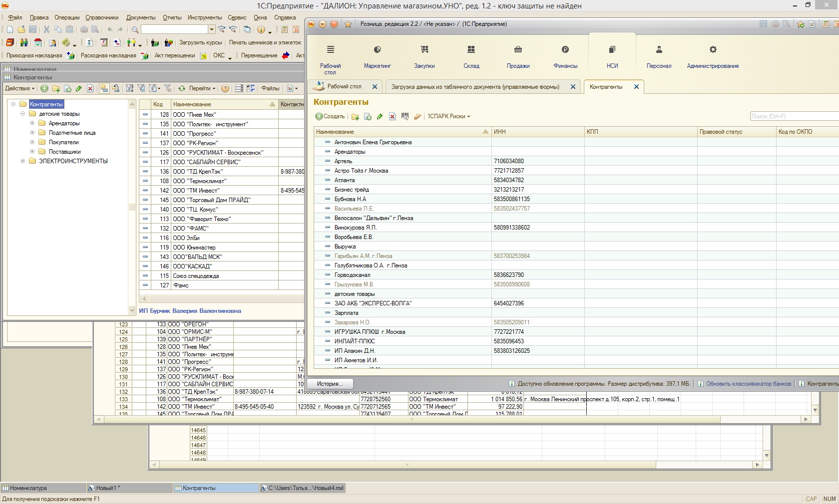
Task: Expand the Арендаторы tree folder
Action: (x=32, y=123)
